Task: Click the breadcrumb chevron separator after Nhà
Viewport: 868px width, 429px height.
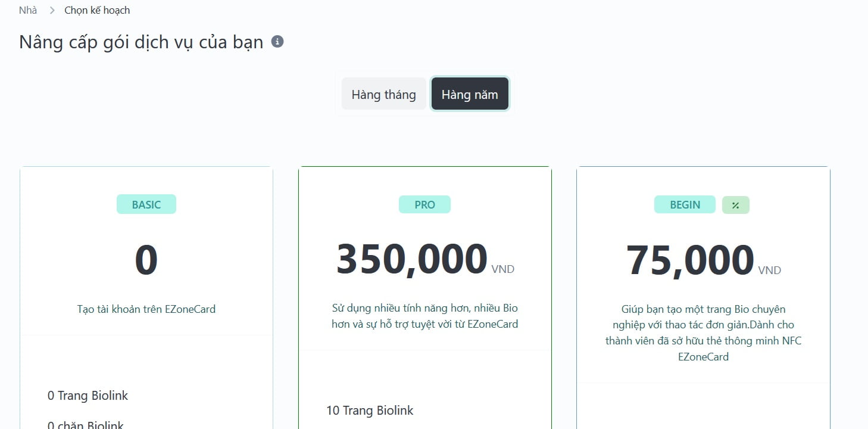Action: (x=51, y=10)
